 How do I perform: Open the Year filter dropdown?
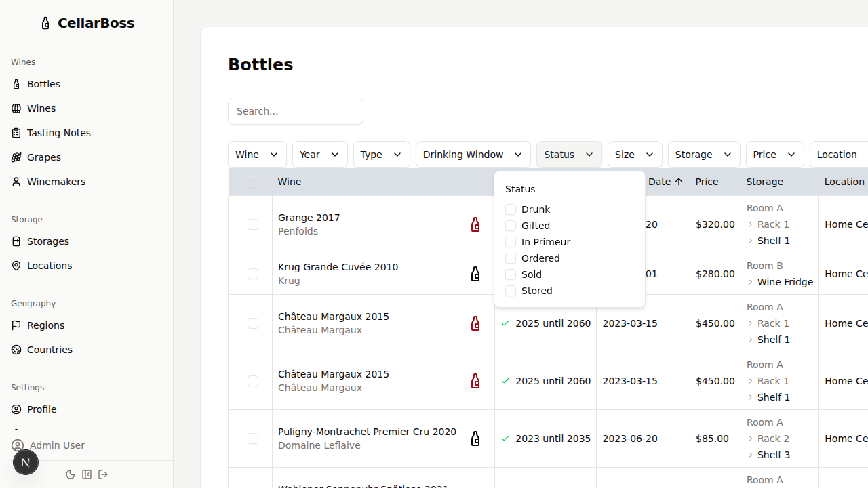(x=319, y=155)
